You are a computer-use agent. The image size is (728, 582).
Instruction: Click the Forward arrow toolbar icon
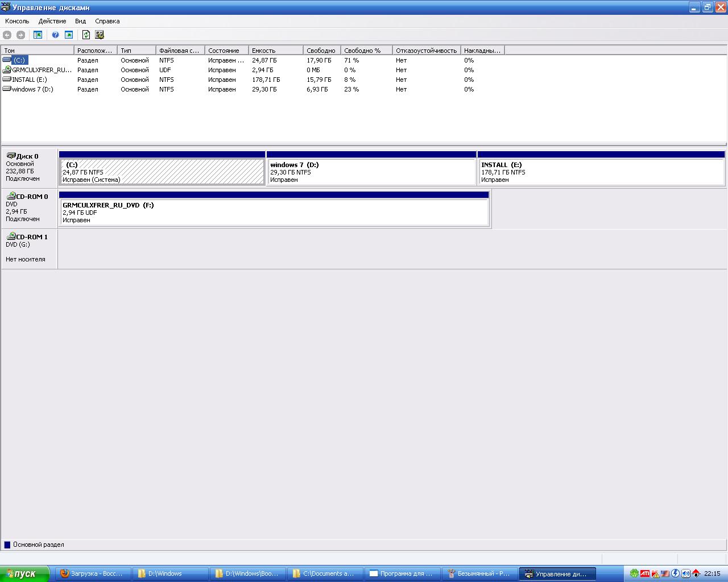20,35
